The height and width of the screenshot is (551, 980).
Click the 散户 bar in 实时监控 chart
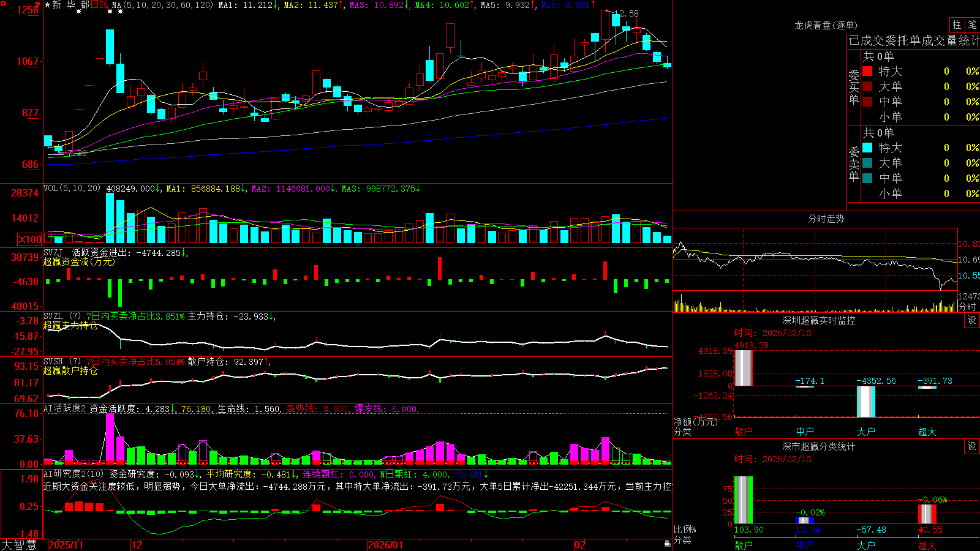pyautogui.click(x=744, y=368)
